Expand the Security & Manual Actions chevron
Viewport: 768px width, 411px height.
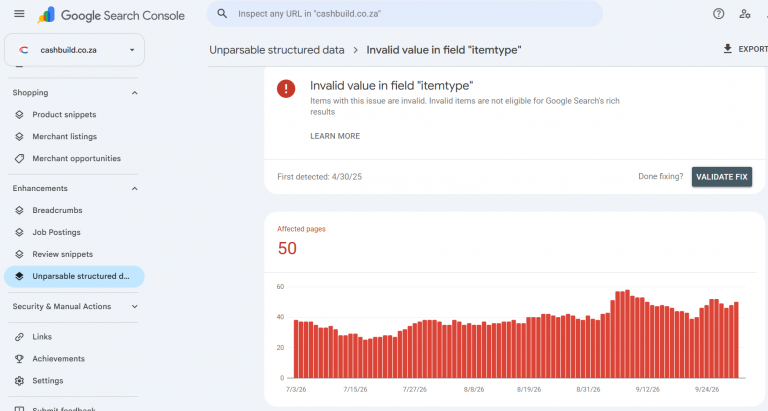coord(135,306)
